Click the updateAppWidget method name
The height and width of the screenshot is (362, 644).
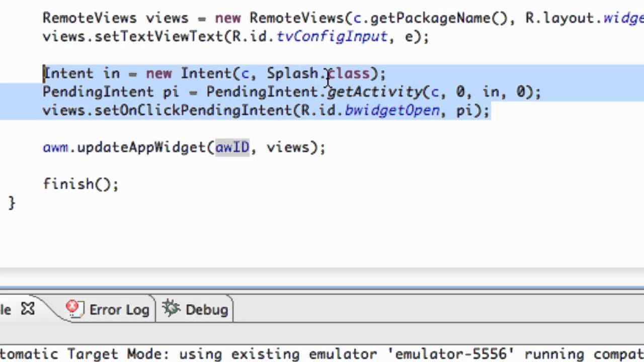coord(141,147)
